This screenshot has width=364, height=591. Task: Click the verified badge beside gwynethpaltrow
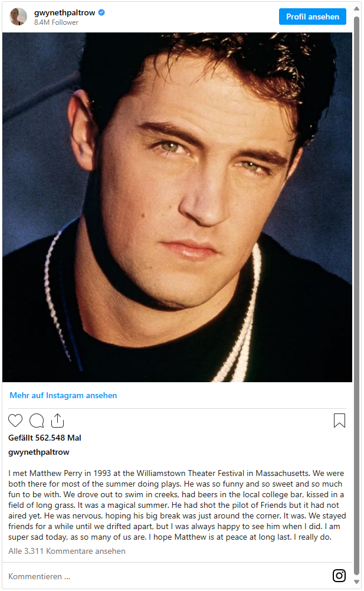coord(101,12)
